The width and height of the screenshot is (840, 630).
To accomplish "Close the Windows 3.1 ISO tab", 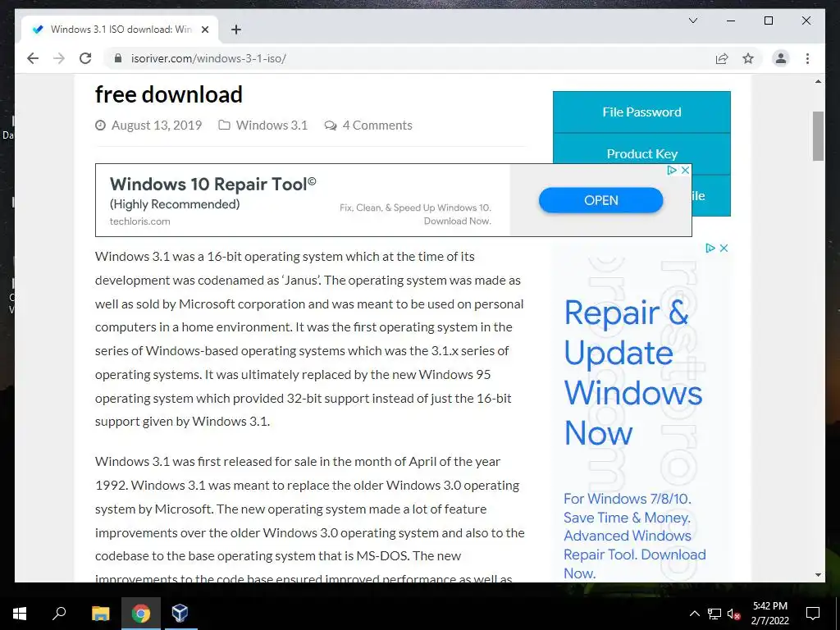I will pos(204,30).
